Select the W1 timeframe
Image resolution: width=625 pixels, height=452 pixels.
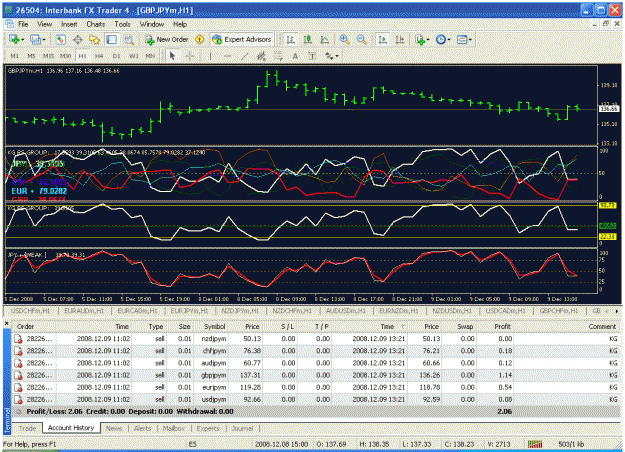(x=134, y=56)
